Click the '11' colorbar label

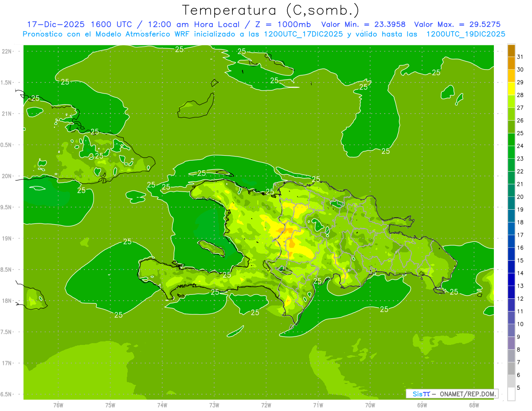coord(520,311)
